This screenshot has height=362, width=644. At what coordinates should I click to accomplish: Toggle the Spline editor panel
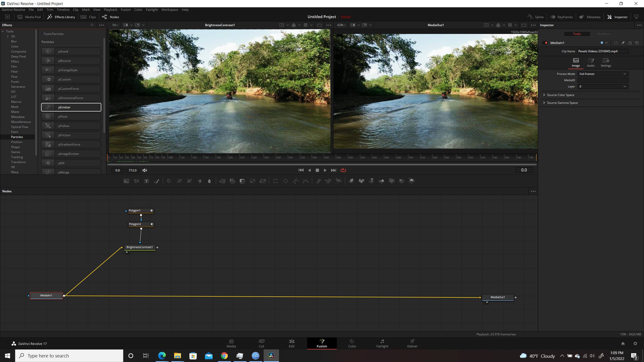click(x=535, y=17)
